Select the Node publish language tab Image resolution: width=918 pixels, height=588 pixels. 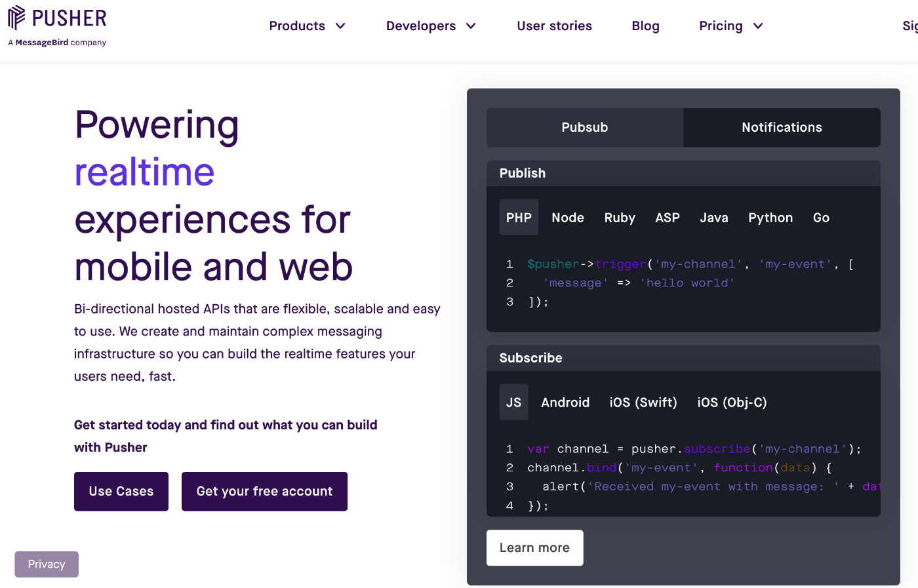click(568, 218)
